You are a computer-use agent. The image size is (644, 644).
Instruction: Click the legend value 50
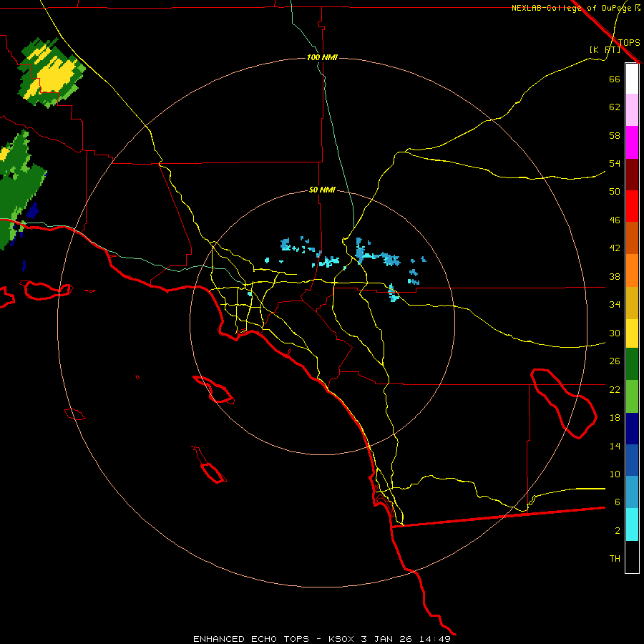[x=615, y=191]
